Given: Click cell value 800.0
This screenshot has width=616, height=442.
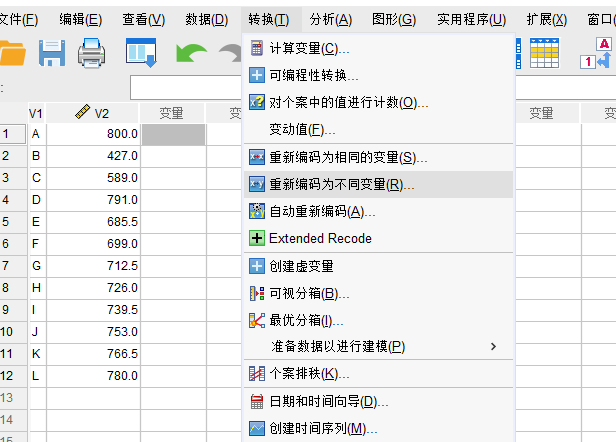Looking at the screenshot, I should (93, 134).
